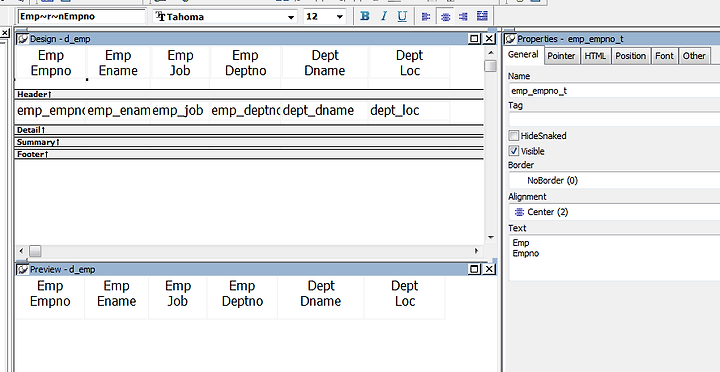Click Emp Empno heading in Preview

[50, 293]
